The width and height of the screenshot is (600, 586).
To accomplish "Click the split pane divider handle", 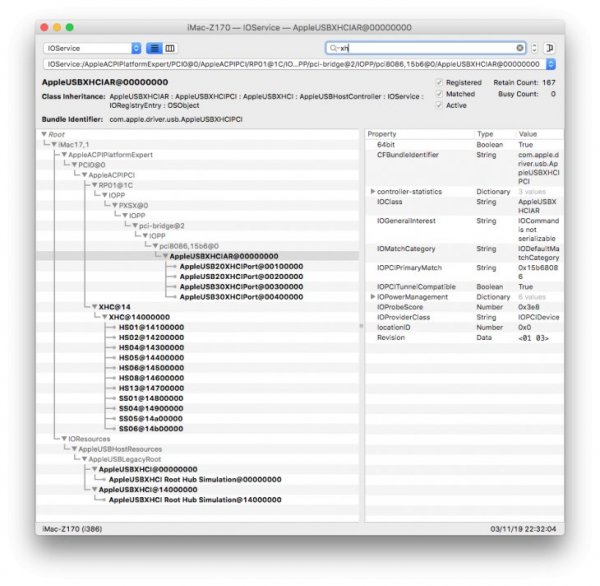I will click(x=361, y=326).
